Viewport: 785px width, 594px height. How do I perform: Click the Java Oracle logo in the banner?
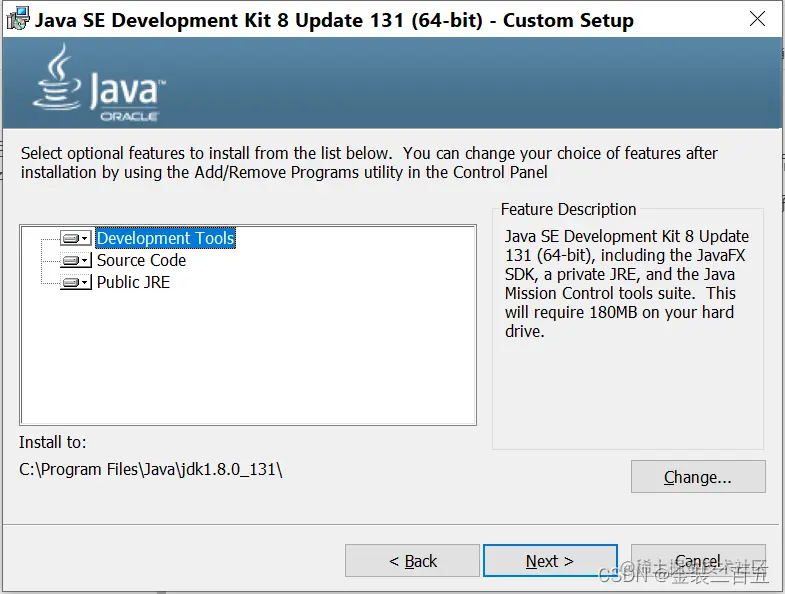tap(99, 83)
